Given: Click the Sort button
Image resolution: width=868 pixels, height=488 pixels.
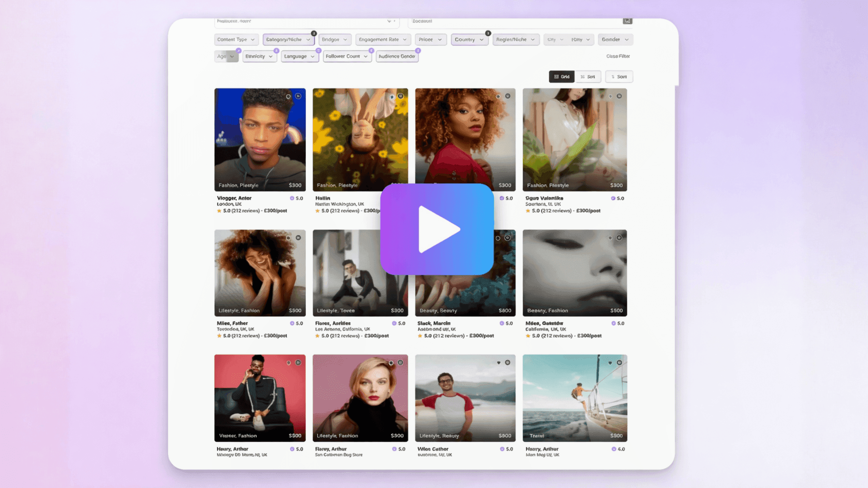Looking at the screenshot, I should (x=619, y=77).
